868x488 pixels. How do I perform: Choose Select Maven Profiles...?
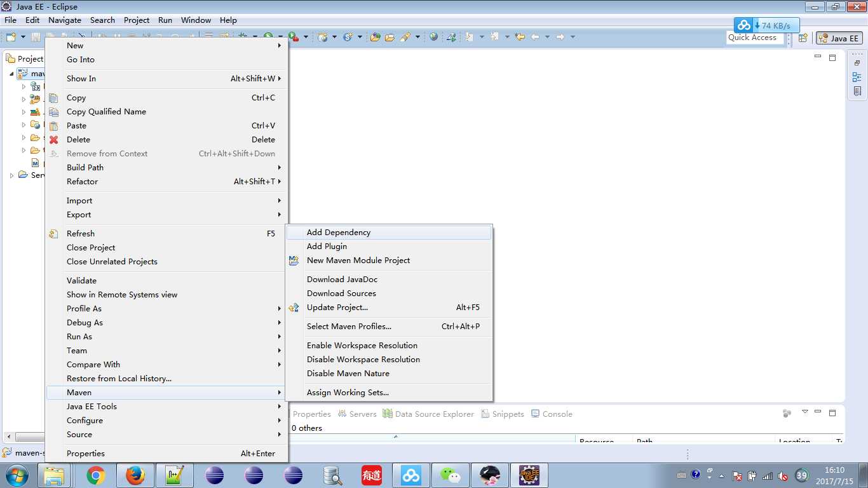(x=389, y=327)
